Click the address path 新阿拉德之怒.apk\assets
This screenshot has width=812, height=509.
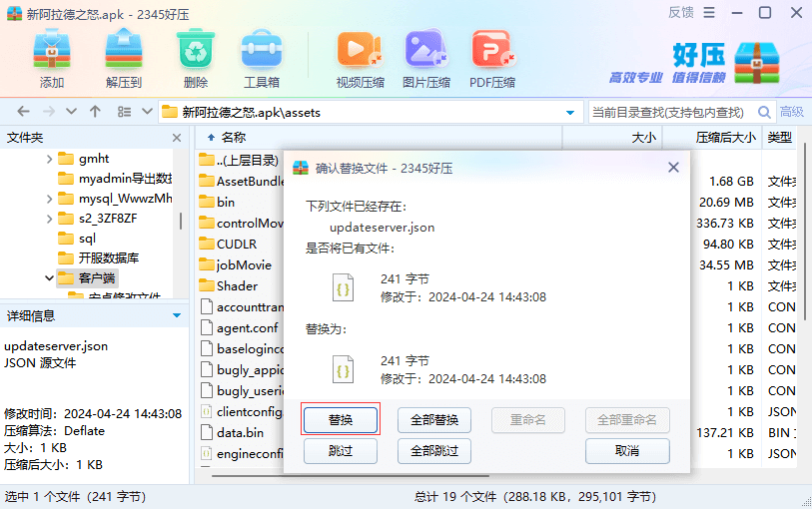click(251, 112)
